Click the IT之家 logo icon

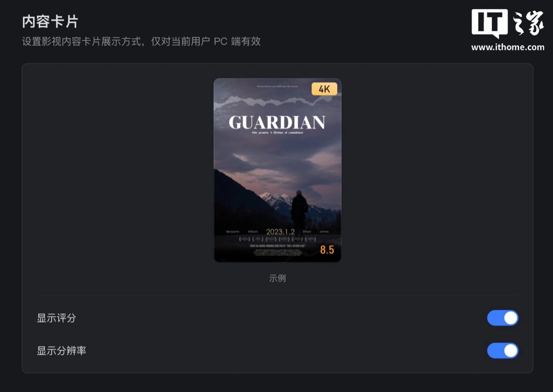507,23
